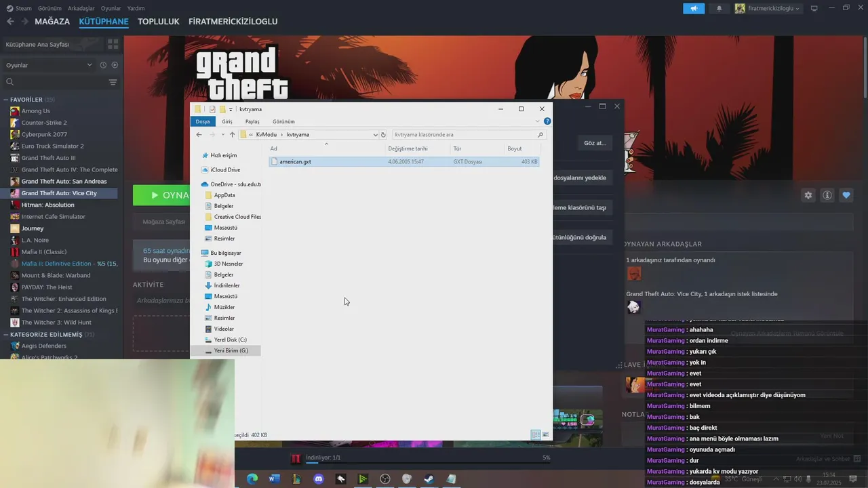Open Steam big picture mode icon
The height and width of the screenshot is (488, 868).
[814, 8]
